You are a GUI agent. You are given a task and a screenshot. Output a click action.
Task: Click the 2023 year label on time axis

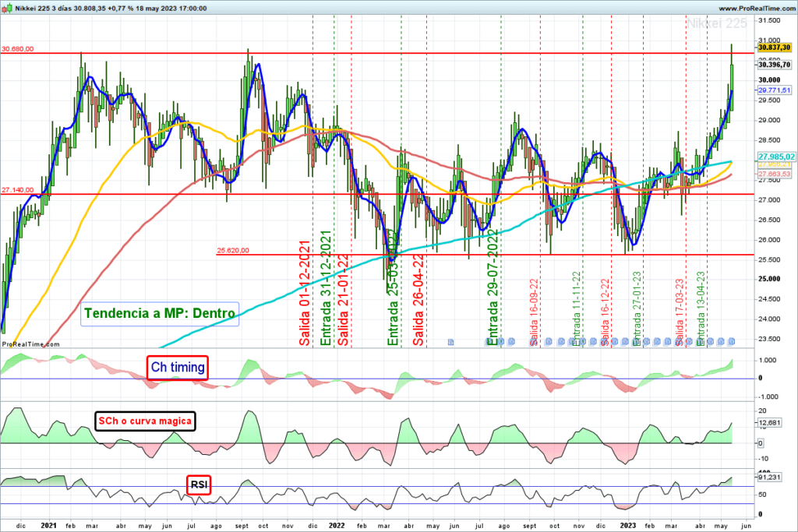(628, 526)
